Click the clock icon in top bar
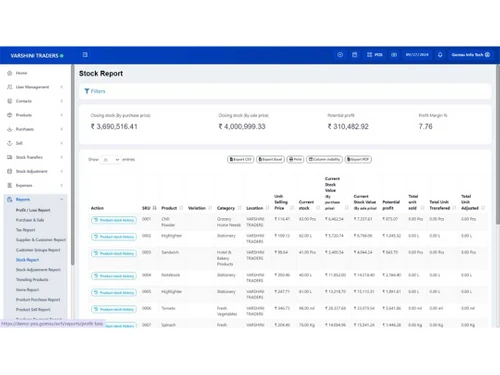 click(340, 55)
